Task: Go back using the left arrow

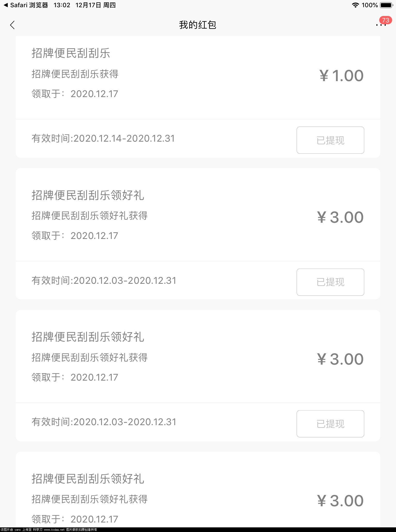Action: [12, 25]
